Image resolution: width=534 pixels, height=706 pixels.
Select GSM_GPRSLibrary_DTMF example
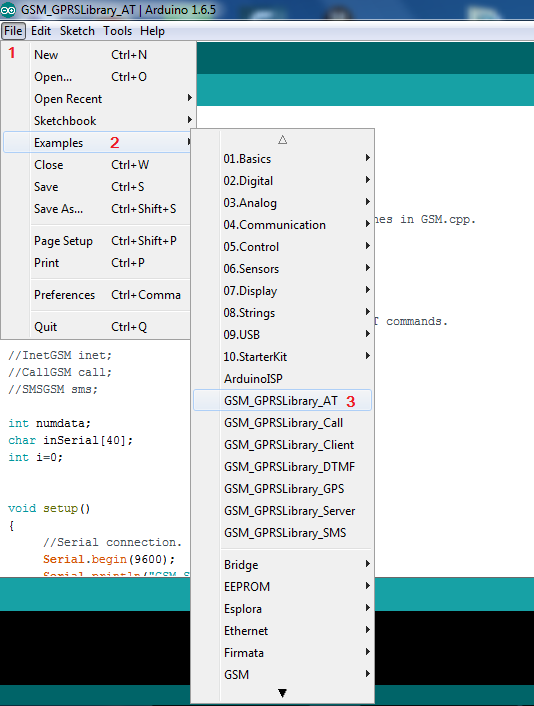282,467
